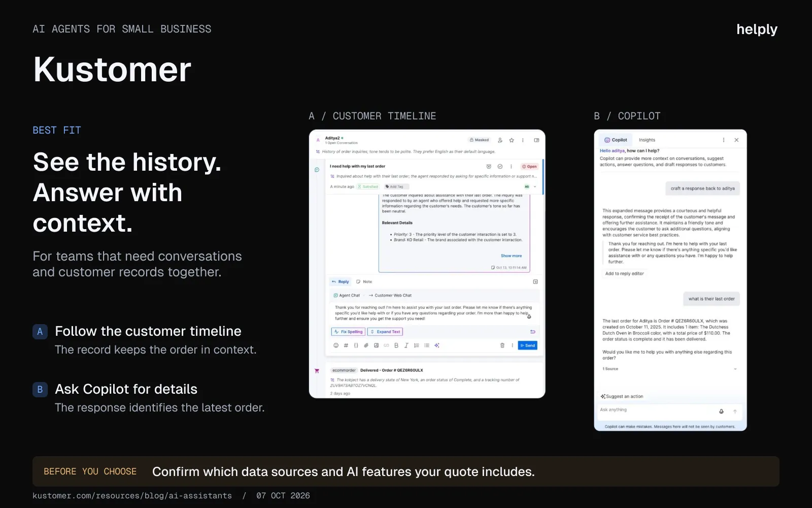Insert an image into the reply
This screenshot has height=508, width=812.
click(x=376, y=345)
